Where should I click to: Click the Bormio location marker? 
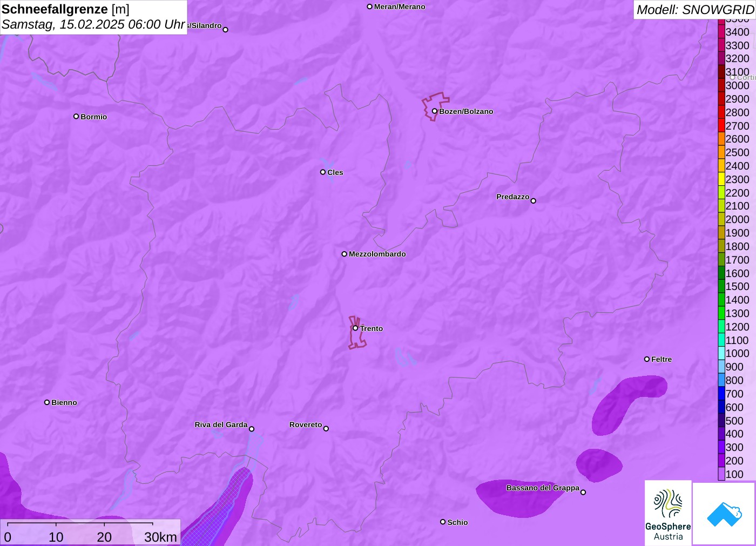76,116
